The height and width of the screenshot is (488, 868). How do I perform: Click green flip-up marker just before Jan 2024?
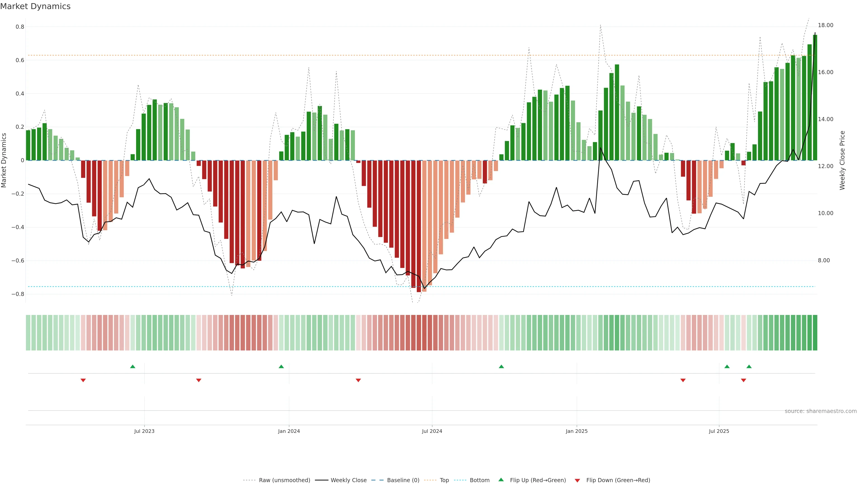(x=281, y=366)
